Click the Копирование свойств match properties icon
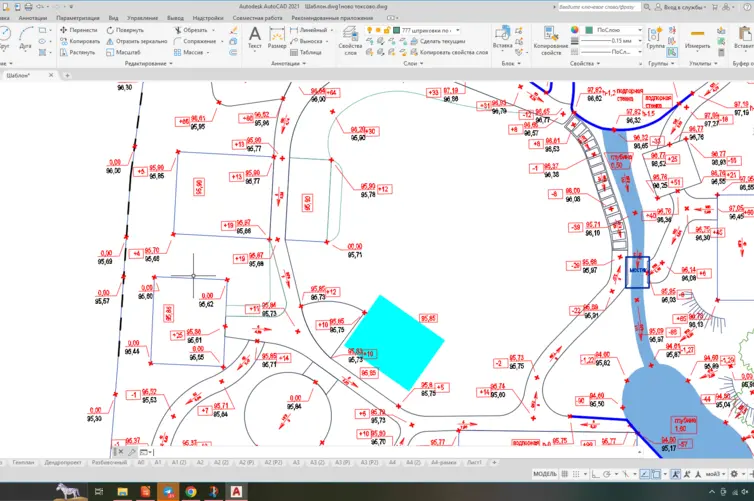Image resolution: width=754 pixels, height=501 pixels. point(551,40)
